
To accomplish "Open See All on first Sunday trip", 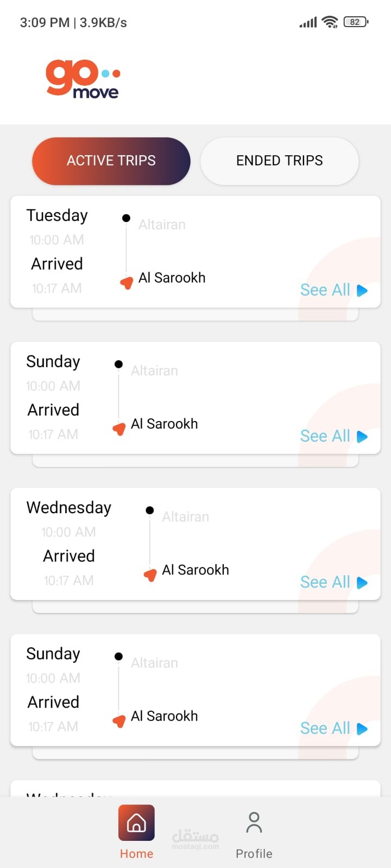I will [x=325, y=436].
